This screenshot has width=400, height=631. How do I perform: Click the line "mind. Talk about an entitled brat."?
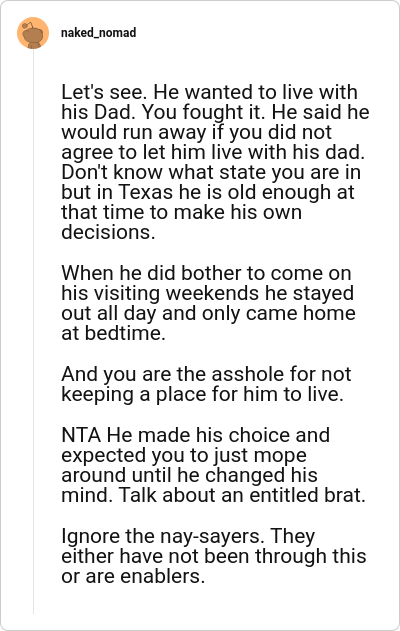tap(214, 495)
